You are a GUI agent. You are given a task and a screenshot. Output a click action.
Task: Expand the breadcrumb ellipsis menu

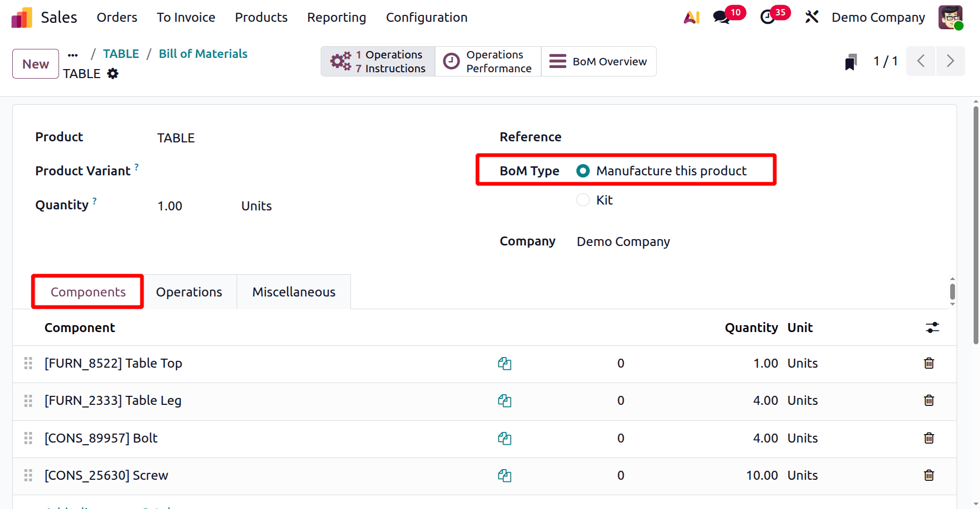tap(73, 54)
